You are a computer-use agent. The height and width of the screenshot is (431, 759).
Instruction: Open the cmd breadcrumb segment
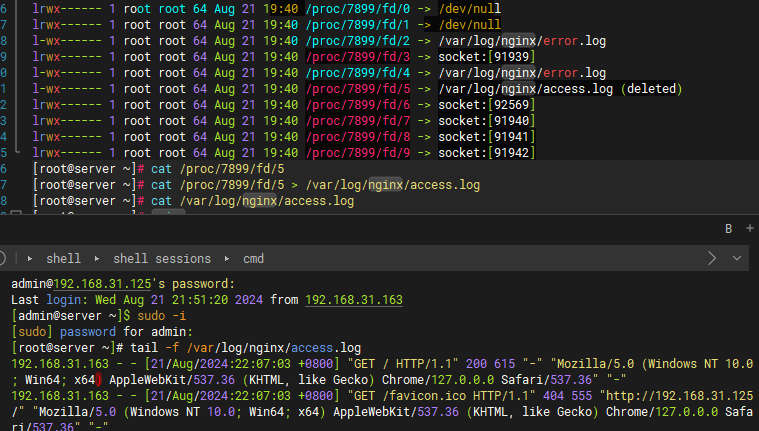(x=254, y=259)
